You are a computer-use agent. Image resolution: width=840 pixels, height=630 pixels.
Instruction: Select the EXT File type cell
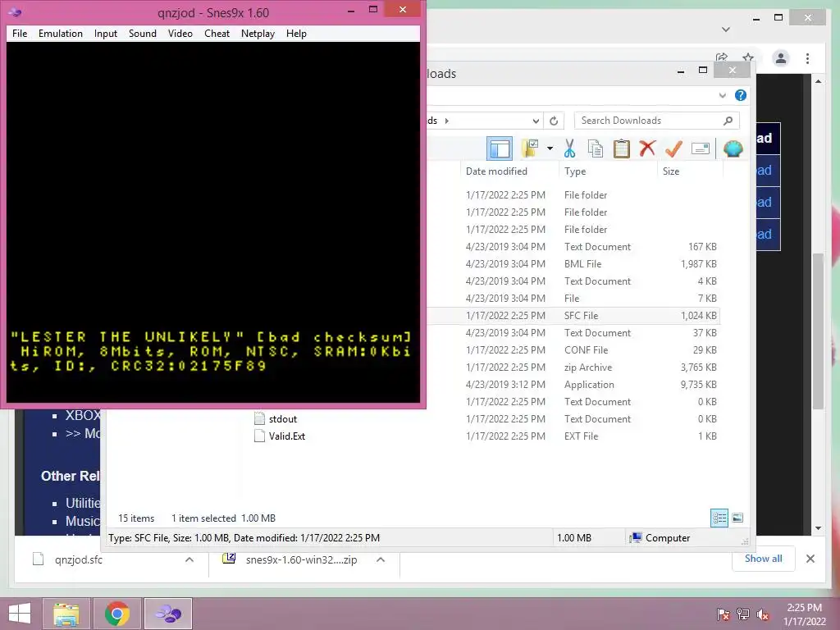582,436
